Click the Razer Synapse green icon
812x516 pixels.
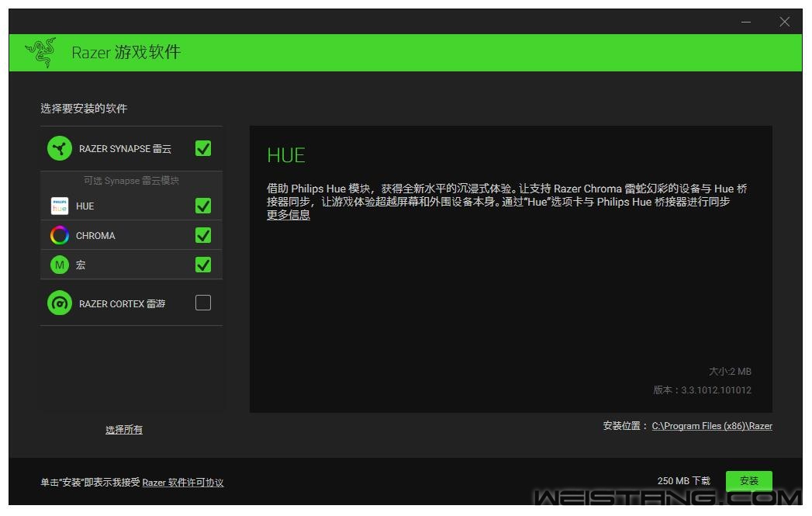click(60, 148)
